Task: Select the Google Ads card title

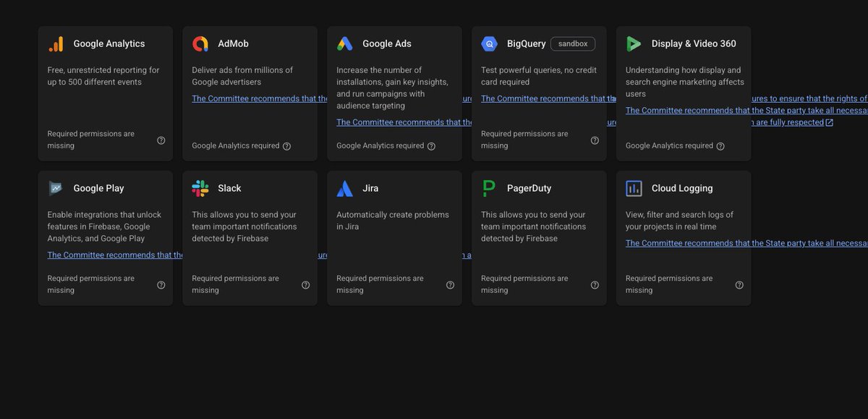Action: pyautogui.click(x=387, y=44)
